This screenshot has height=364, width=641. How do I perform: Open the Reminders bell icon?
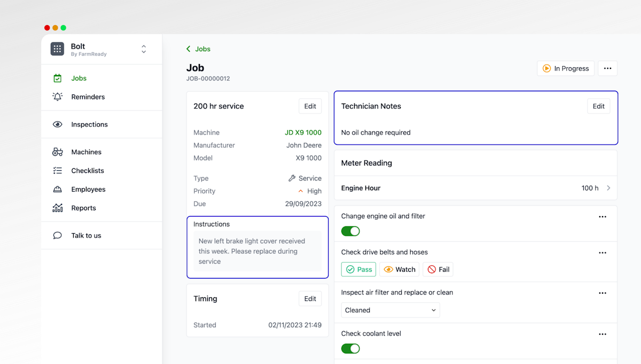coord(58,97)
